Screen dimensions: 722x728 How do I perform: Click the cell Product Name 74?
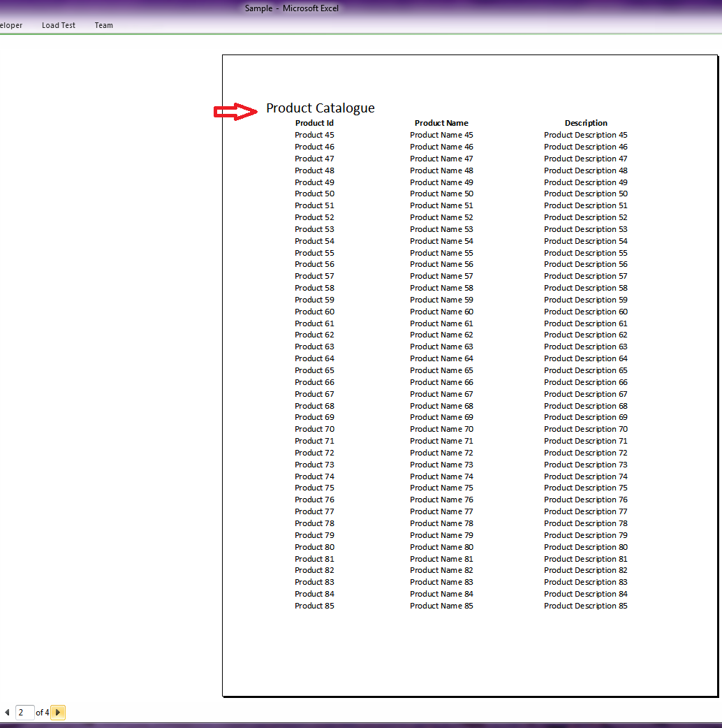click(441, 476)
